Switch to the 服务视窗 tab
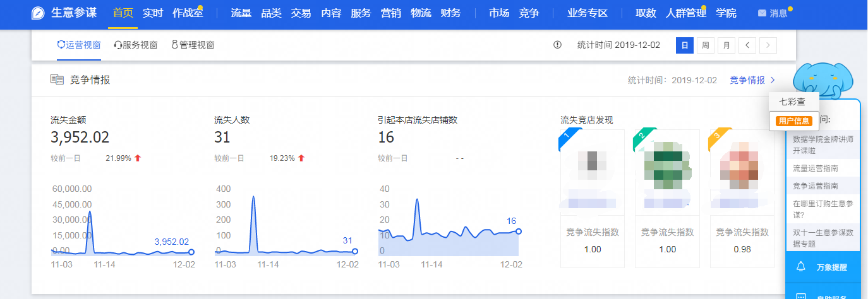Screen dimensions: 868x299 tap(135, 45)
